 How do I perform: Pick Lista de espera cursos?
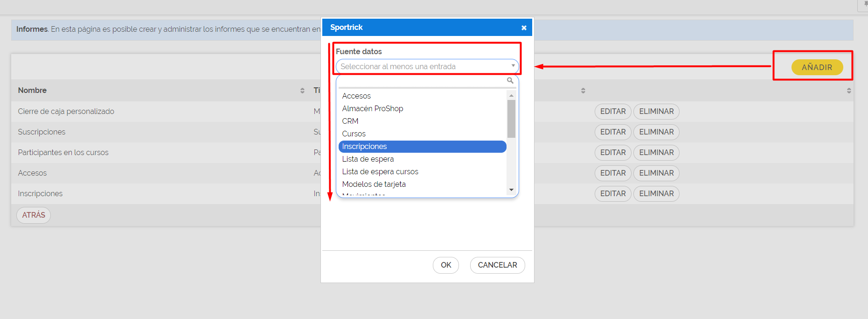[x=423, y=171]
